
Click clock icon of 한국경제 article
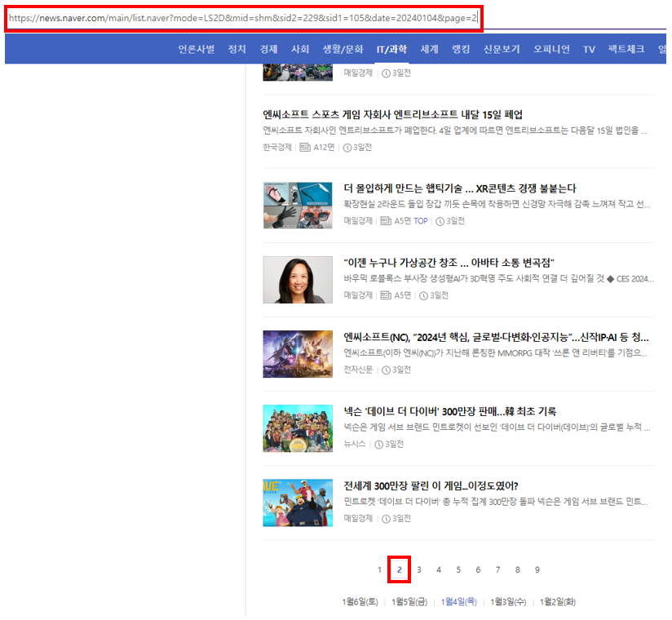(x=347, y=148)
